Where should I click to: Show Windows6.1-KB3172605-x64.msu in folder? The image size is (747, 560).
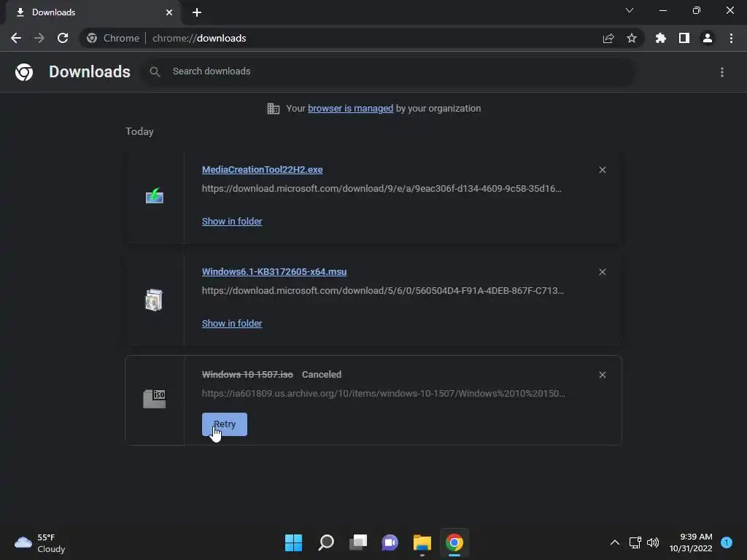(232, 323)
